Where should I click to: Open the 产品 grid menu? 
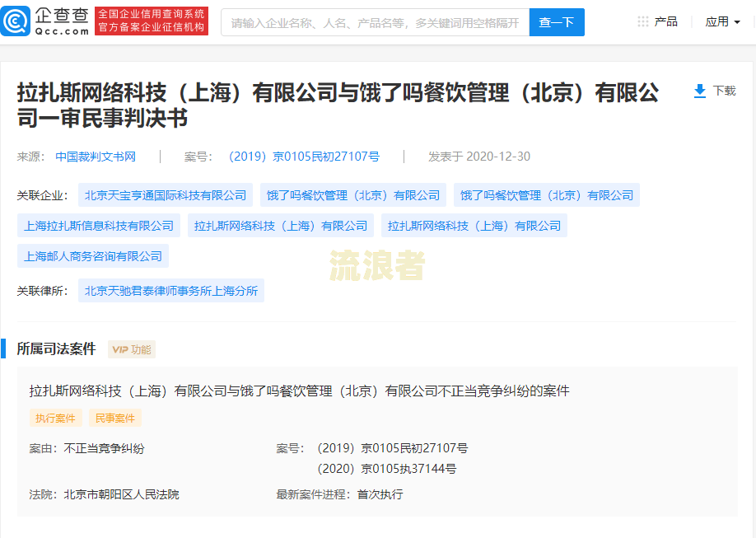point(658,21)
